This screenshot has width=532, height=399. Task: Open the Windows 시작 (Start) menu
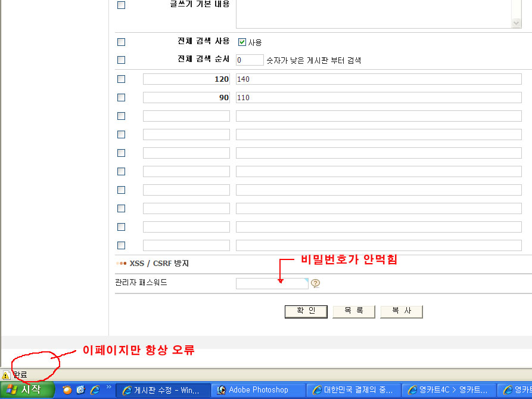(x=27, y=390)
